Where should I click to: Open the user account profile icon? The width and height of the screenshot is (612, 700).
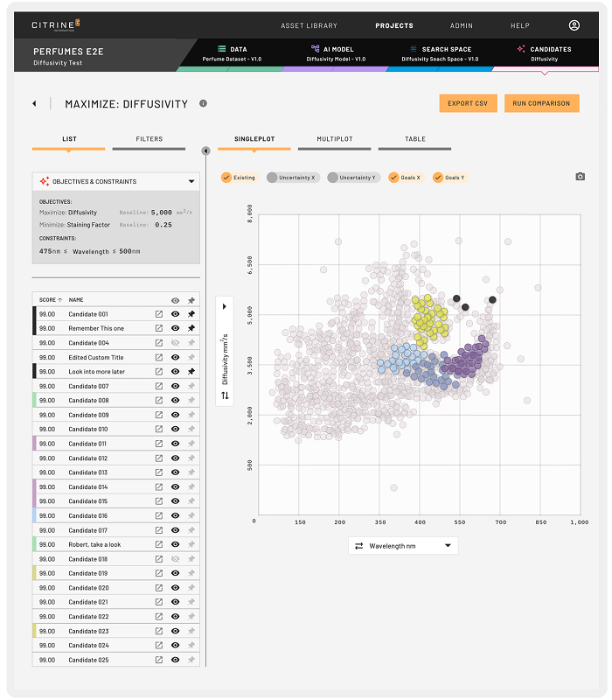[574, 26]
